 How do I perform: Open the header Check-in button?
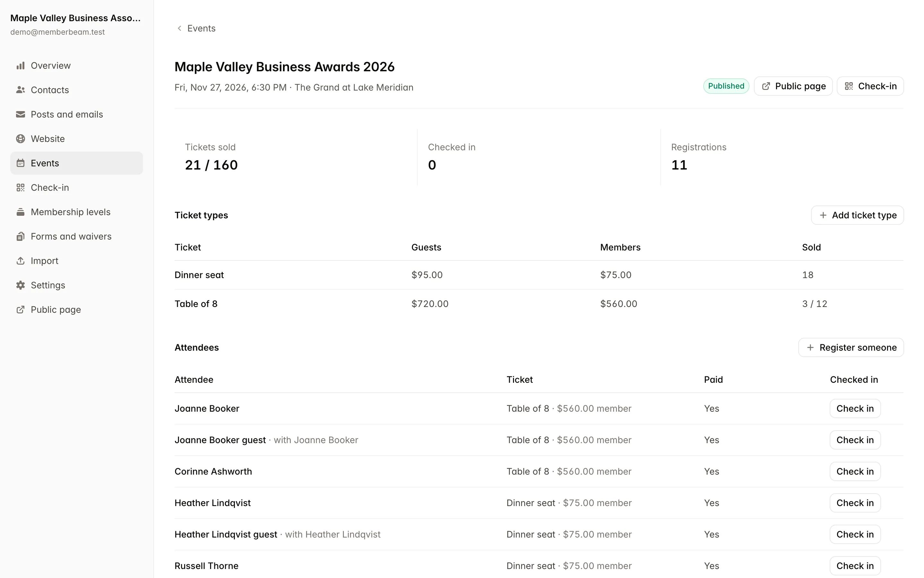pyautogui.click(x=870, y=86)
